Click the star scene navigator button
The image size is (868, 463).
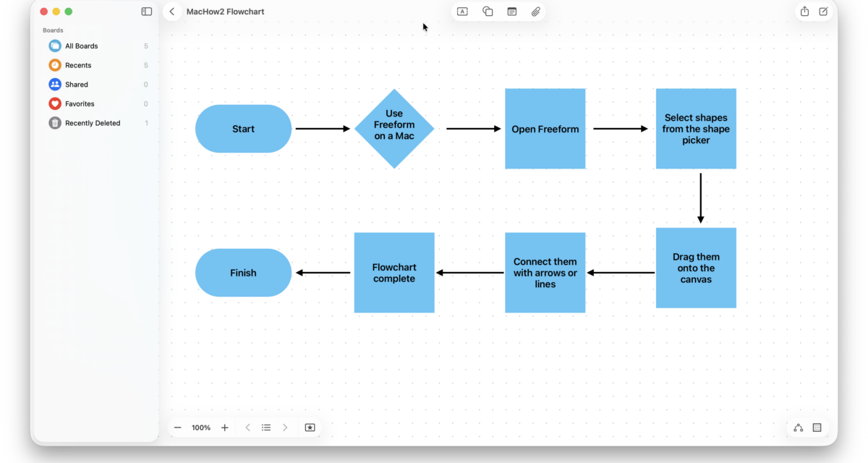(310, 428)
